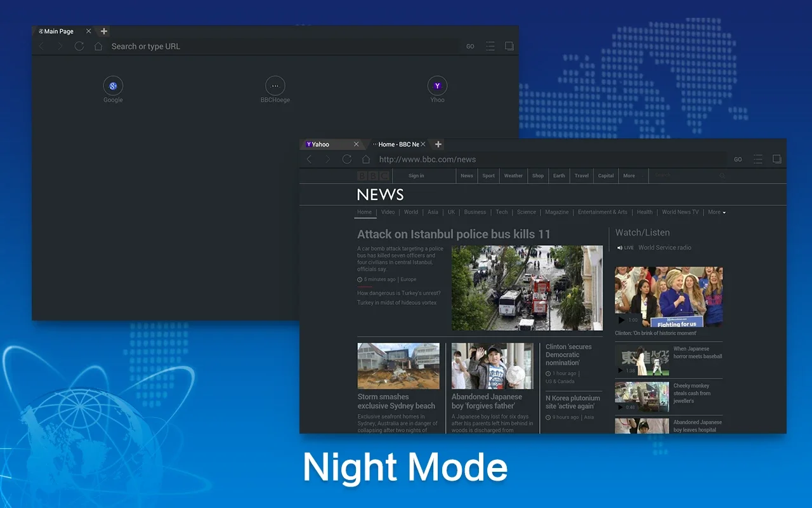Screen dimensions: 812x508
Task: Play Japanese horror meets baseball video
Action: coord(642,359)
